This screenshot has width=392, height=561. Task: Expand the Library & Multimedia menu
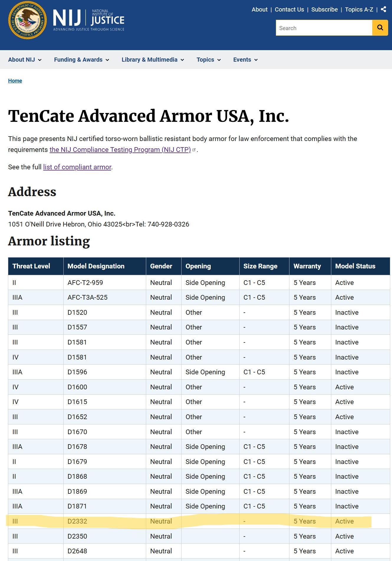(x=153, y=60)
